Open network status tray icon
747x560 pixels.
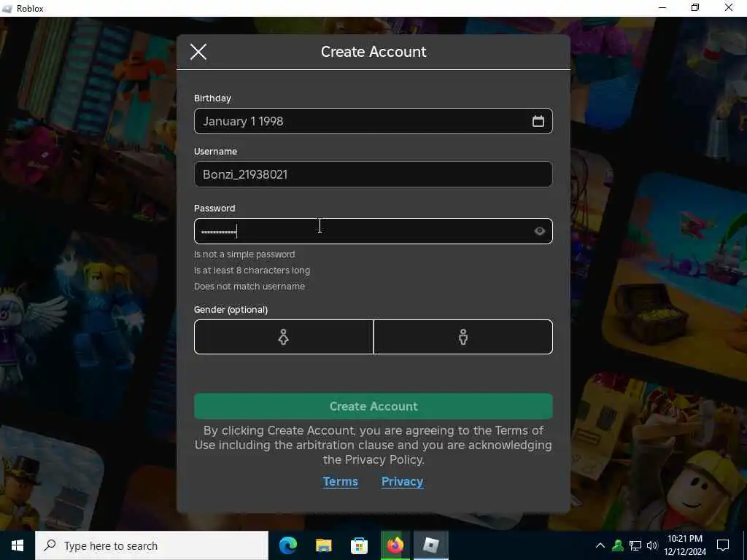pyautogui.click(x=635, y=545)
